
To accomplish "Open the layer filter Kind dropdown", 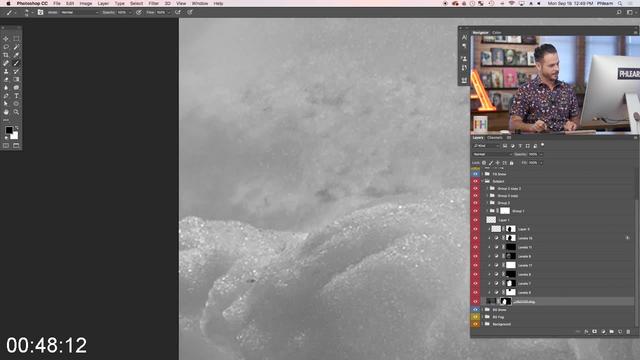I will click(486, 146).
